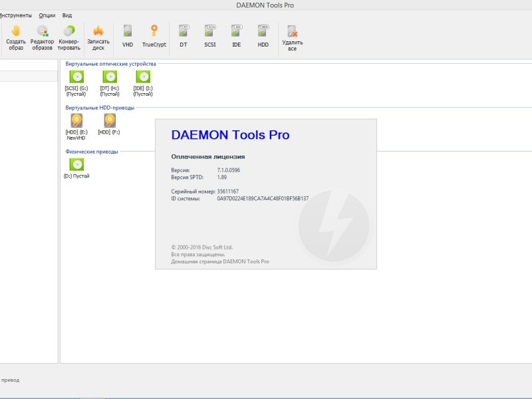The width and height of the screenshot is (532, 399).
Task: Select the [HDD] (F:) virtual drive
Action: [109, 124]
